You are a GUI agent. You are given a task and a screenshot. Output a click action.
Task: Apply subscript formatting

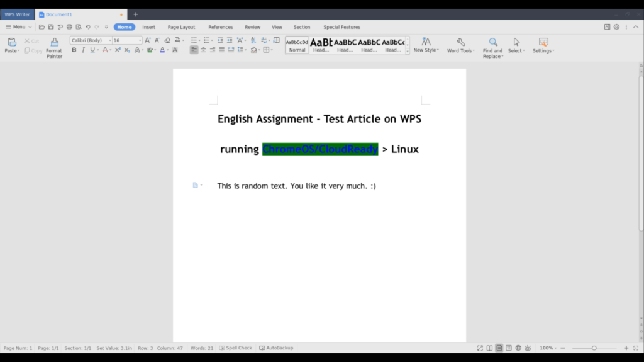pyautogui.click(x=127, y=50)
